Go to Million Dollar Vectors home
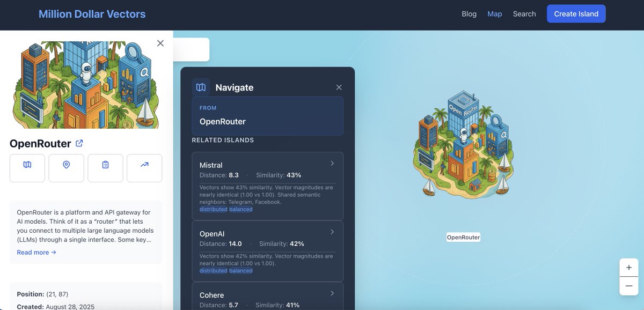Image resolution: width=644 pixels, height=310 pixels. click(92, 14)
